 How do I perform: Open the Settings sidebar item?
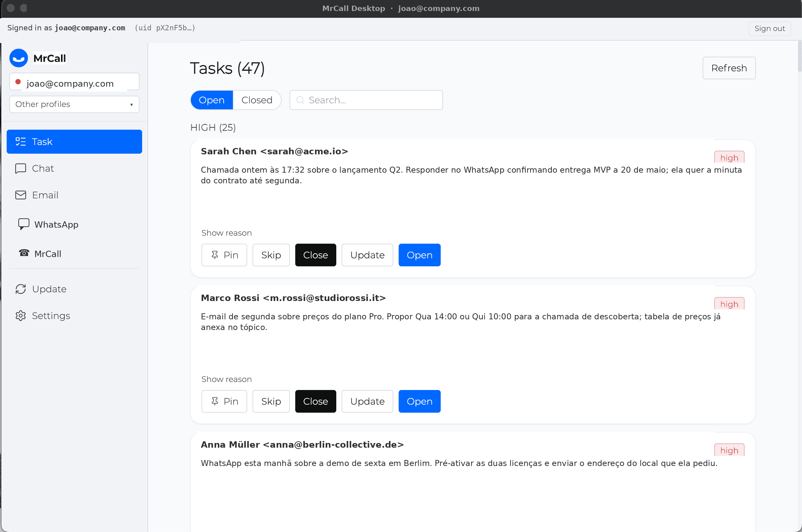[x=74, y=316]
